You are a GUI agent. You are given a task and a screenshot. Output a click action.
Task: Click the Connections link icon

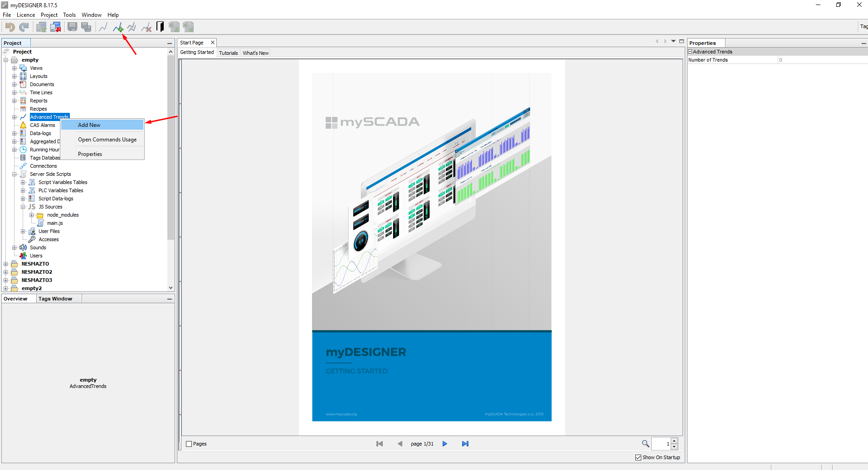click(x=23, y=166)
